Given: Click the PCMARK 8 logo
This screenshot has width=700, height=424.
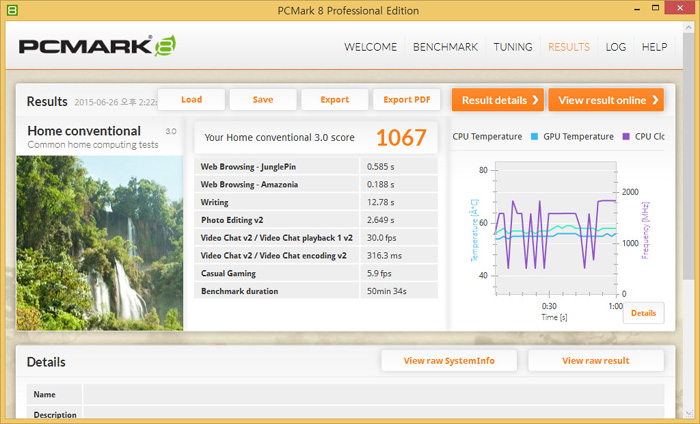Looking at the screenshot, I should (x=97, y=46).
